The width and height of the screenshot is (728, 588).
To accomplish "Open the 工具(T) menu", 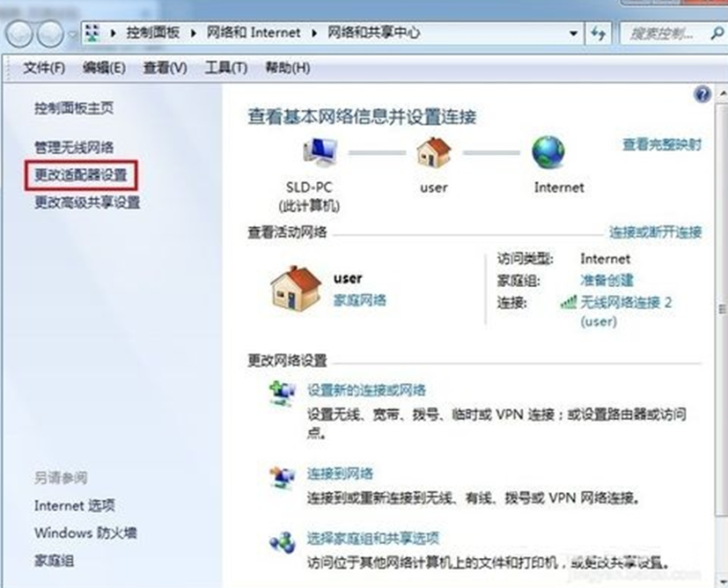I will click(x=226, y=68).
